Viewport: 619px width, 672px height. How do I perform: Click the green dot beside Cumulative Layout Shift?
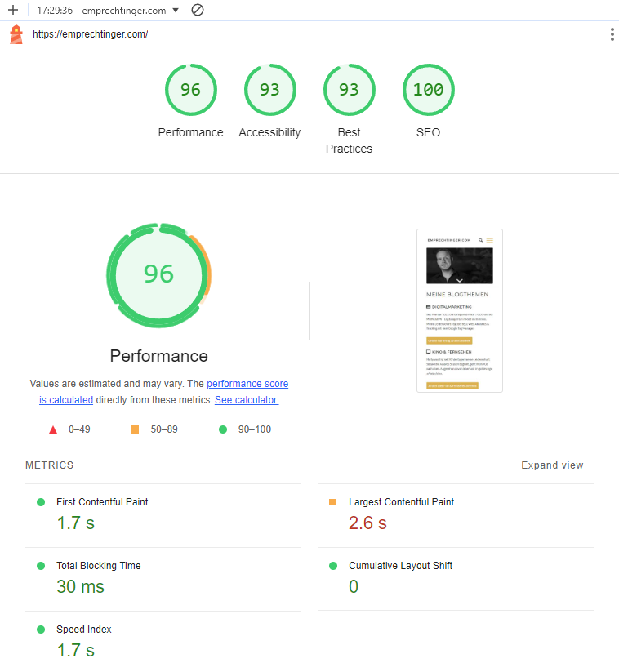tap(333, 566)
